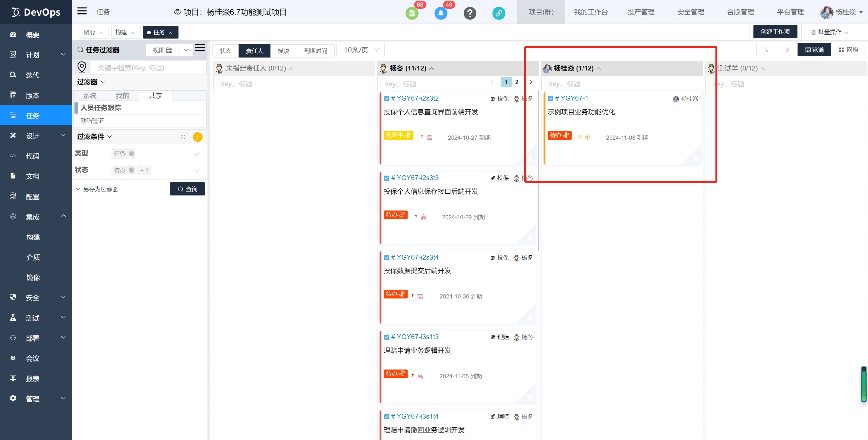Click the teal link icon in header
The height and width of the screenshot is (440, 868).
(x=498, y=13)
